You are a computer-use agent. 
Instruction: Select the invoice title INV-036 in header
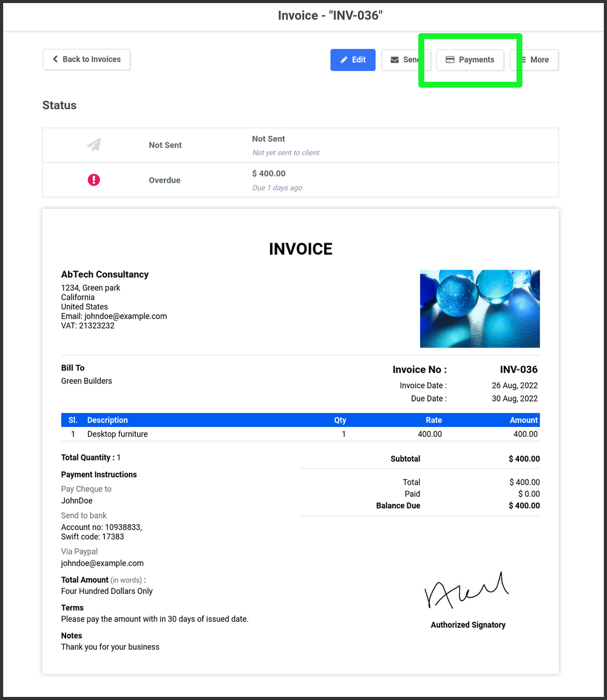[x=329, y=15]
